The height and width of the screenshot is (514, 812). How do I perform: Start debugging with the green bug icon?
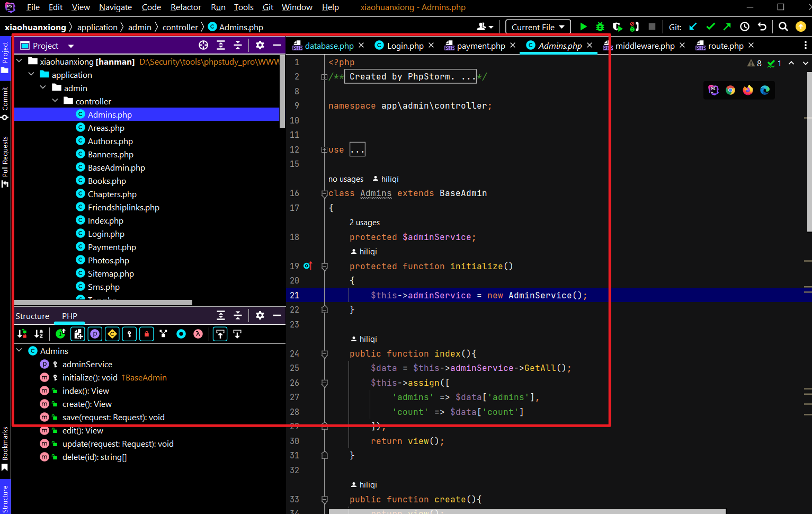[600, 27]
